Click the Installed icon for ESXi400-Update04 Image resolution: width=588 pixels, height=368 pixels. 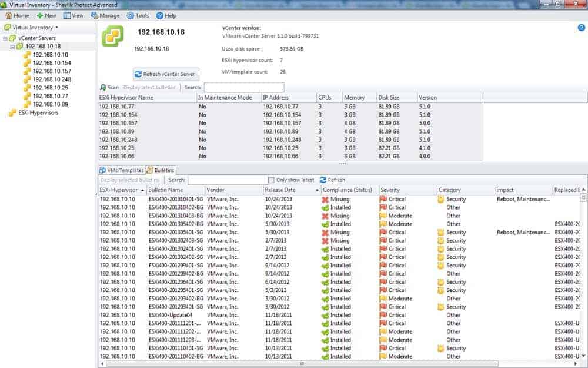325,315
